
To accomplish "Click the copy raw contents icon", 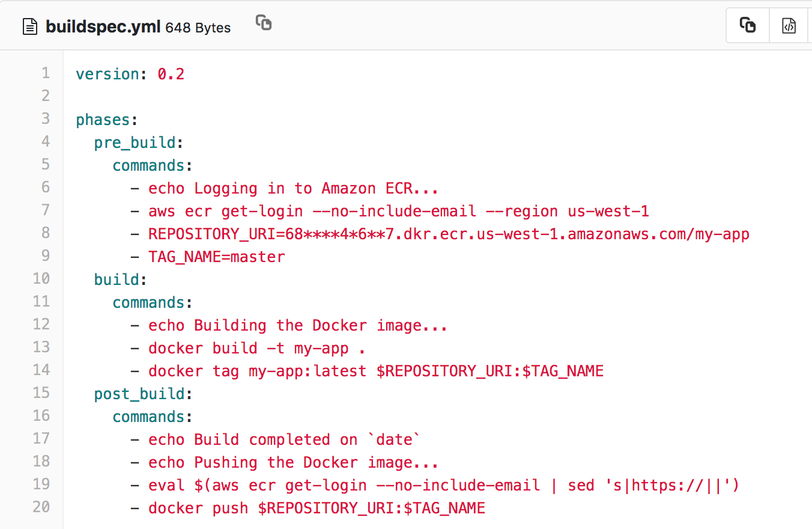I will tap(747, 24).
